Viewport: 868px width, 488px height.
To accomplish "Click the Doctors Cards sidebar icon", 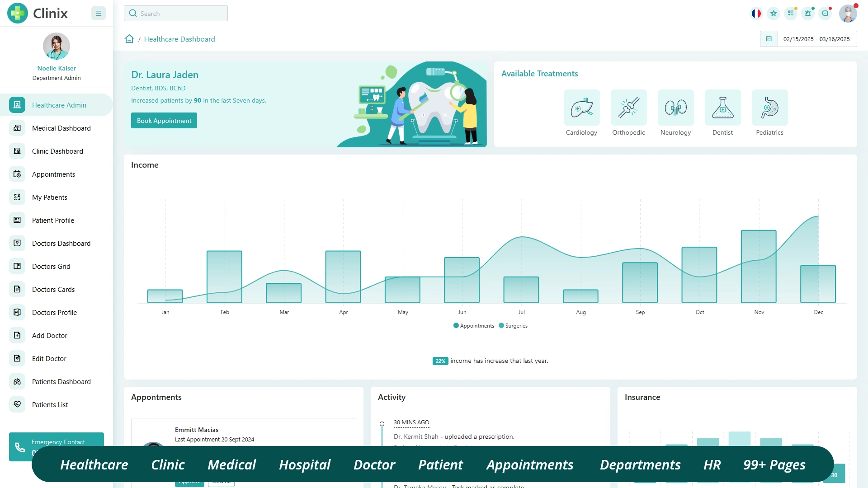I will [17, 289].
